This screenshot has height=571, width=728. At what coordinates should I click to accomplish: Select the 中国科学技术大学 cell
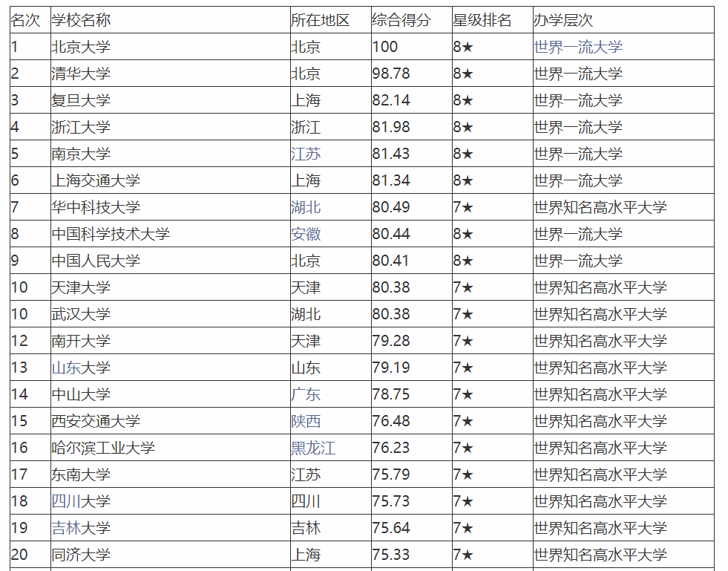171,234
